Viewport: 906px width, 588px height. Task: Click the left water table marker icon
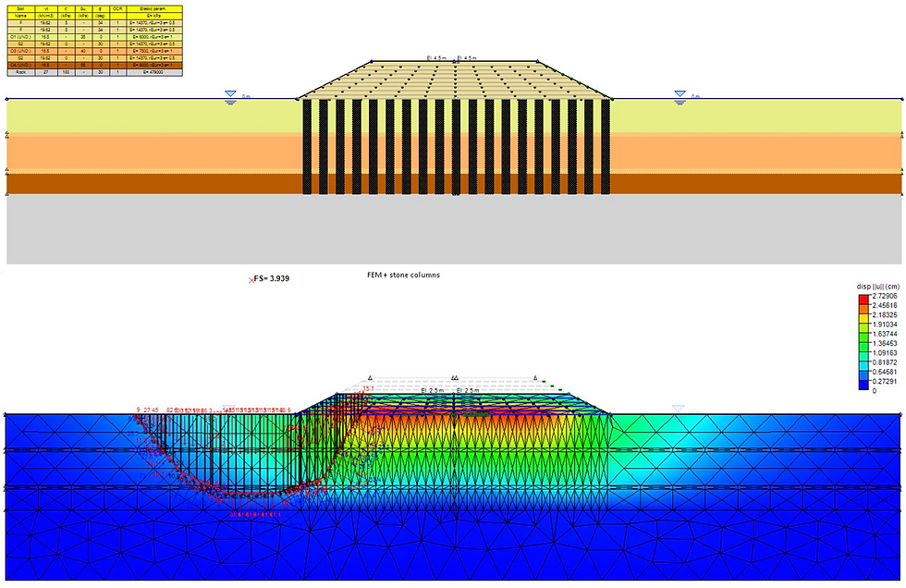pyautogui.click(x=230, y=96)
